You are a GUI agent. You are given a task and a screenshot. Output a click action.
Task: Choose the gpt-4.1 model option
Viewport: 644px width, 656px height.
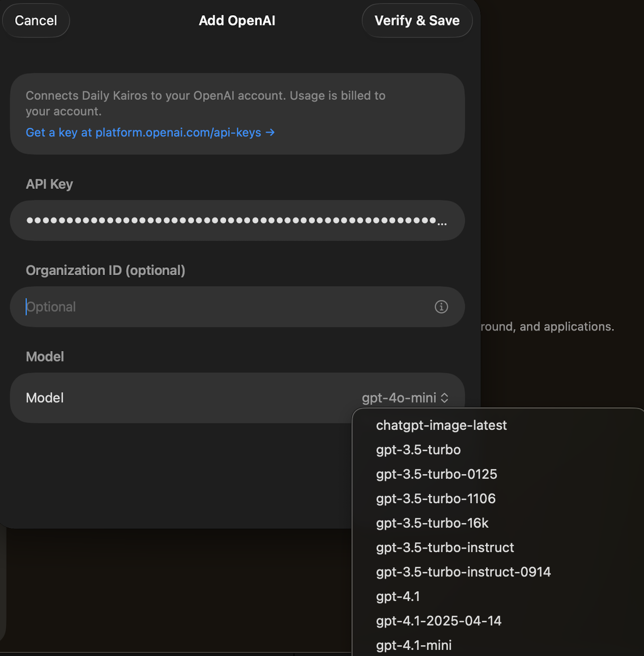(398, 596)
